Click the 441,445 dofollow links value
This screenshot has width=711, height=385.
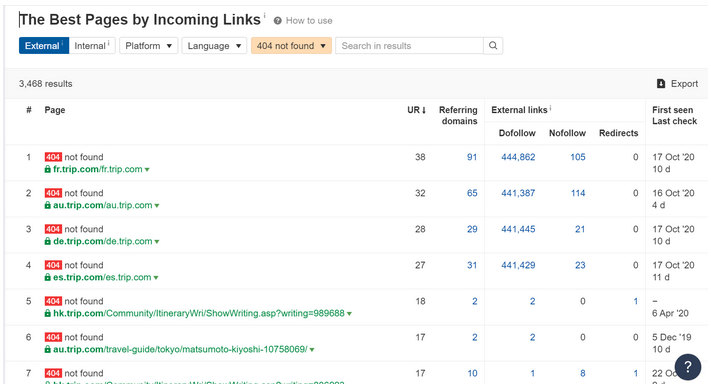(518, 229)
